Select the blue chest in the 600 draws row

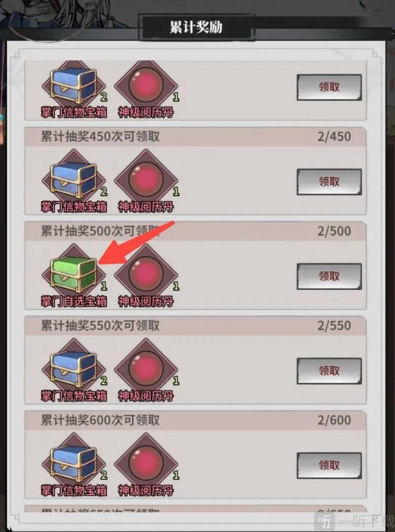point(74,464)
